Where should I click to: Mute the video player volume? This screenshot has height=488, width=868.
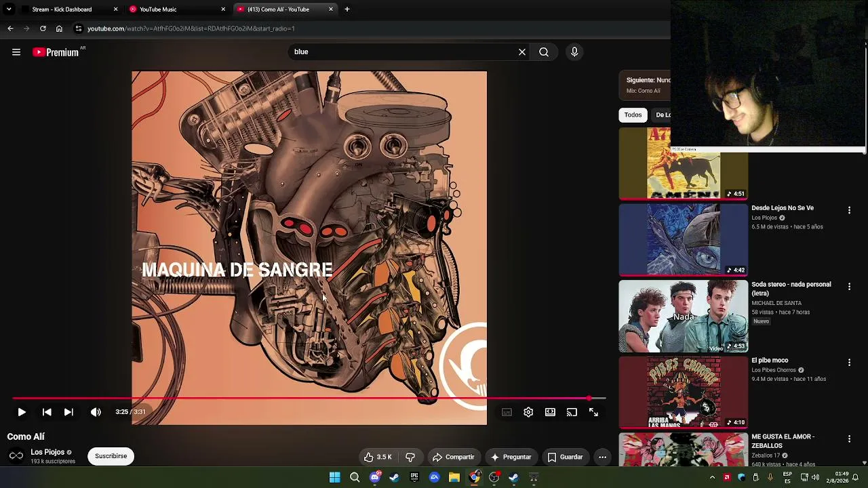[96, 412]
